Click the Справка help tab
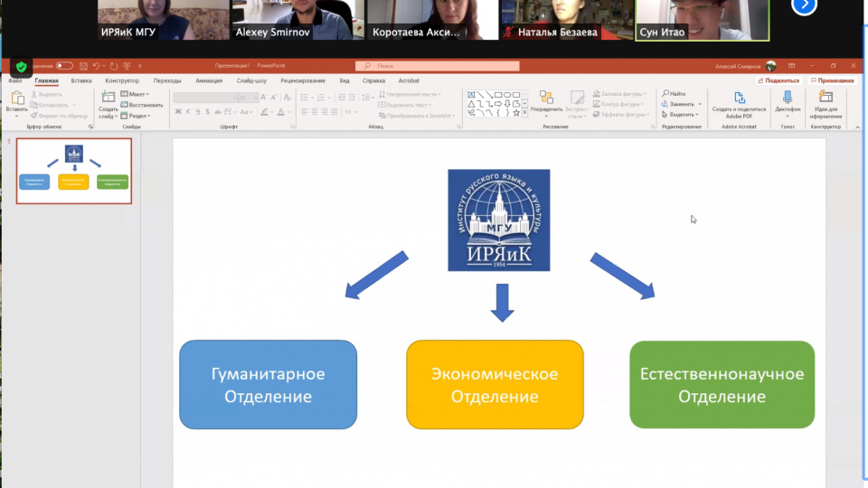 pyautogui.click(x=373, y=80)
